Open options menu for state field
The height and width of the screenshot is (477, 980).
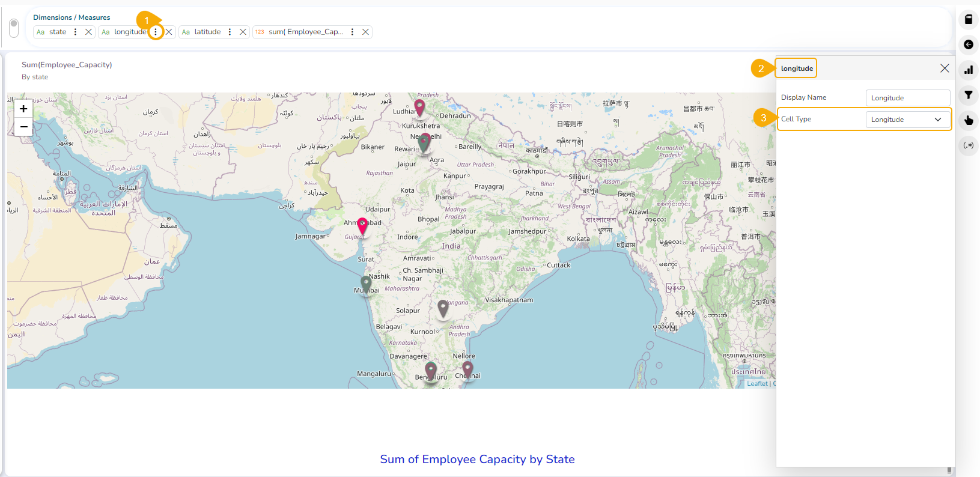pos(75,32)
